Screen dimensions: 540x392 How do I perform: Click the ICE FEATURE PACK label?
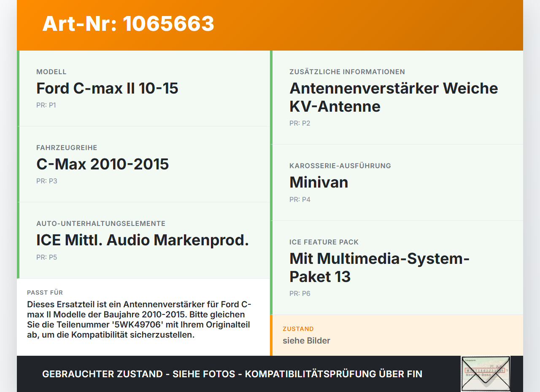point(324,242)
